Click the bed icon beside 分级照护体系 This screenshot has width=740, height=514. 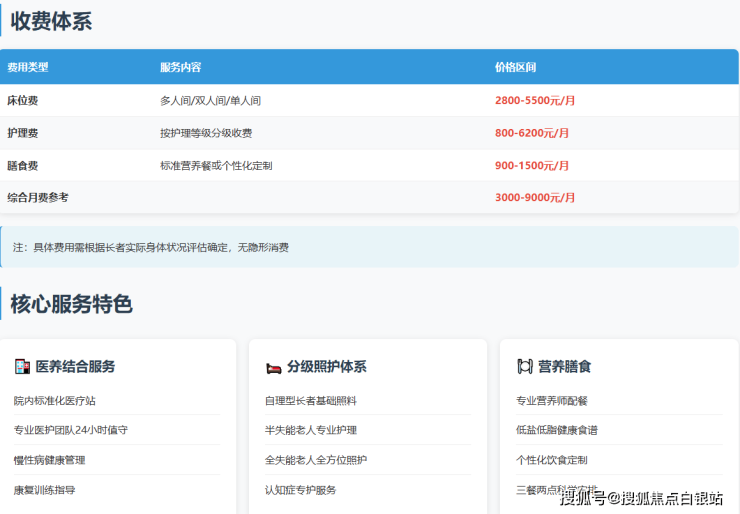(273, 367)
